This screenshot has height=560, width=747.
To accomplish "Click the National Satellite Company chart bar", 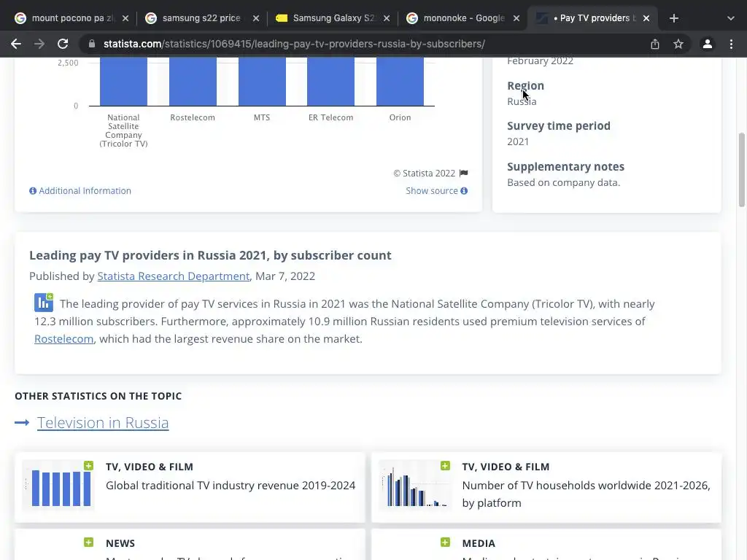I will [x=123, y=82].
